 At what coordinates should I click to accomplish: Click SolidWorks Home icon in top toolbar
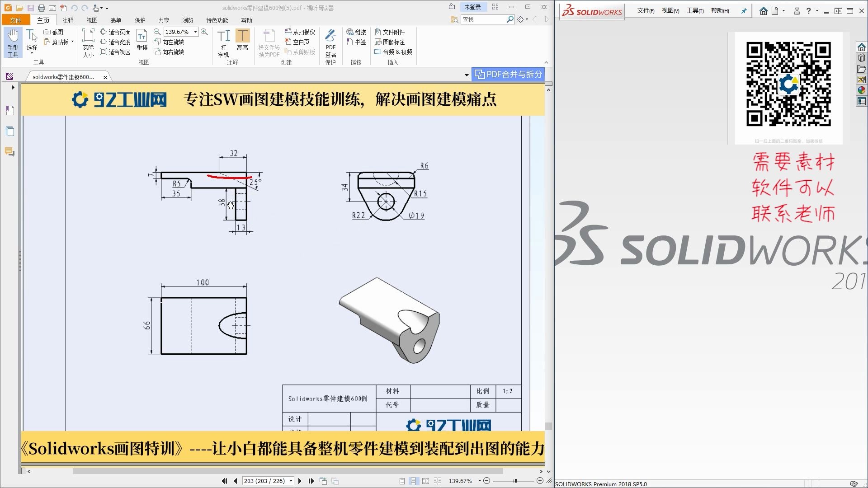coord(763,11)
